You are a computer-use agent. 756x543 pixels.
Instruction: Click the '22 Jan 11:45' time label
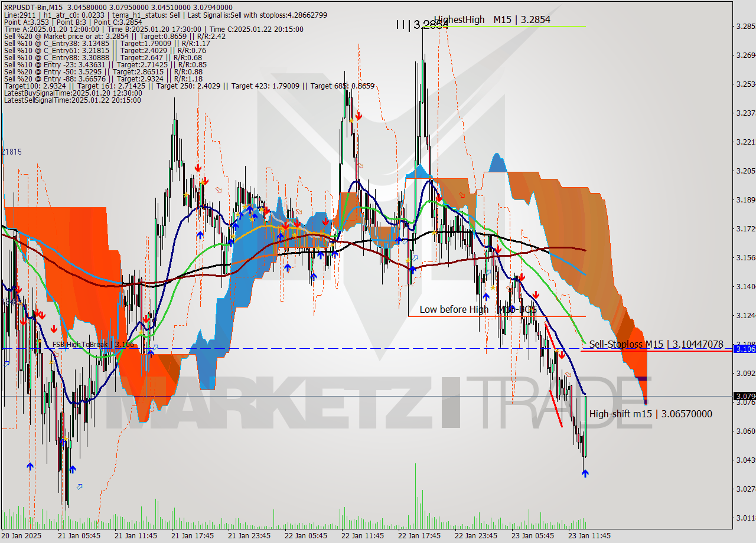tap(363, 536)
